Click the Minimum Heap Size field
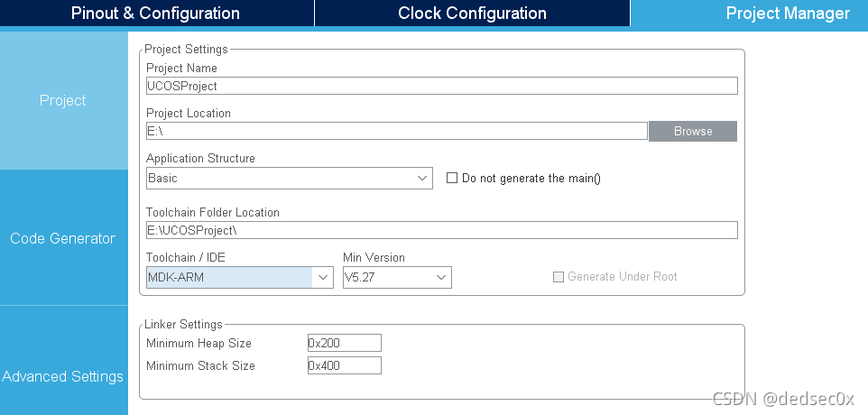 (345, 343)
